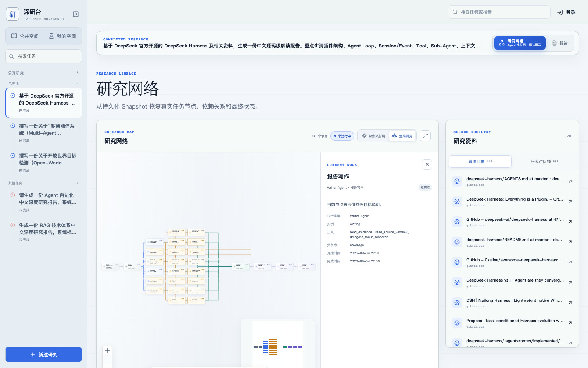The image size is (588, 368).
Task: Open external link for README.md at master source
Action: click(x=570, y=242)
